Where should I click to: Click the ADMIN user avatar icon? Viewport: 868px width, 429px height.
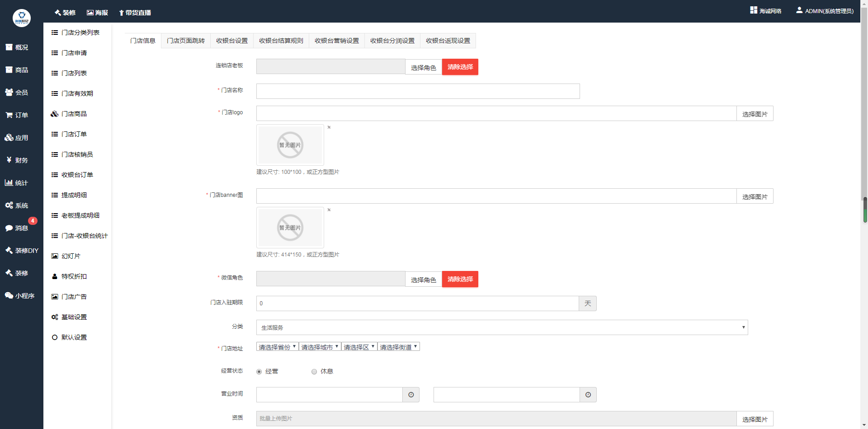(x=799, y=10)
